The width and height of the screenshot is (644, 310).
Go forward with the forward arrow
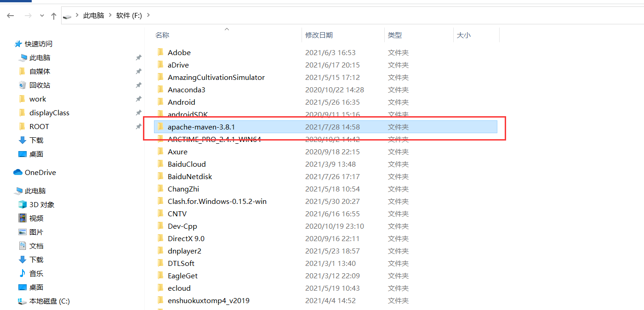click(x=28, y=16)
